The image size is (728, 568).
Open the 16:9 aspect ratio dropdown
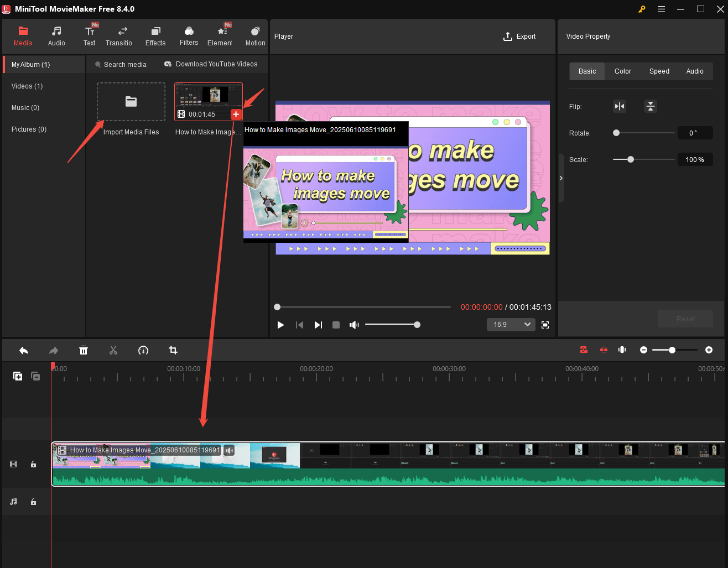pyautogui.click(x=510, y=325)
